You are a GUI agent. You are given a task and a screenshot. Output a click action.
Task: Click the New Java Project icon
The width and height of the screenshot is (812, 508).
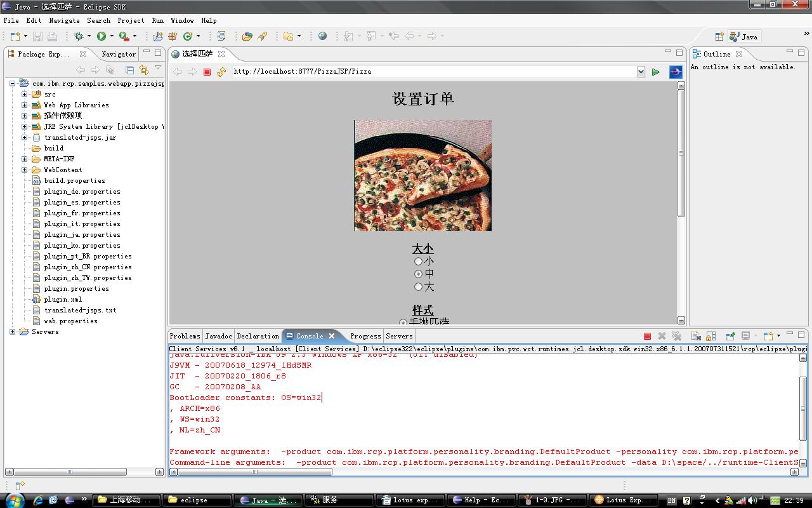[158, 37]
